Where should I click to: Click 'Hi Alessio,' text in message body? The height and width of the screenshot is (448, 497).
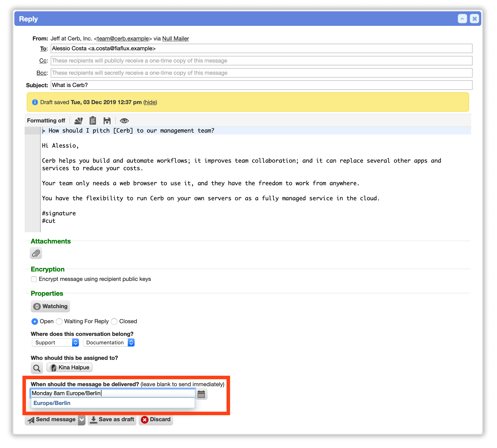[61, 146]
